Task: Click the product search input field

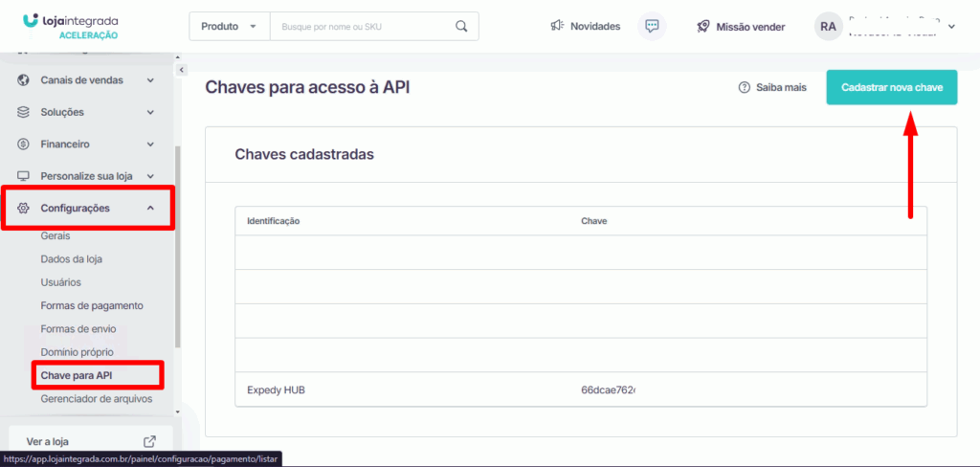Action: click(364, 26)
